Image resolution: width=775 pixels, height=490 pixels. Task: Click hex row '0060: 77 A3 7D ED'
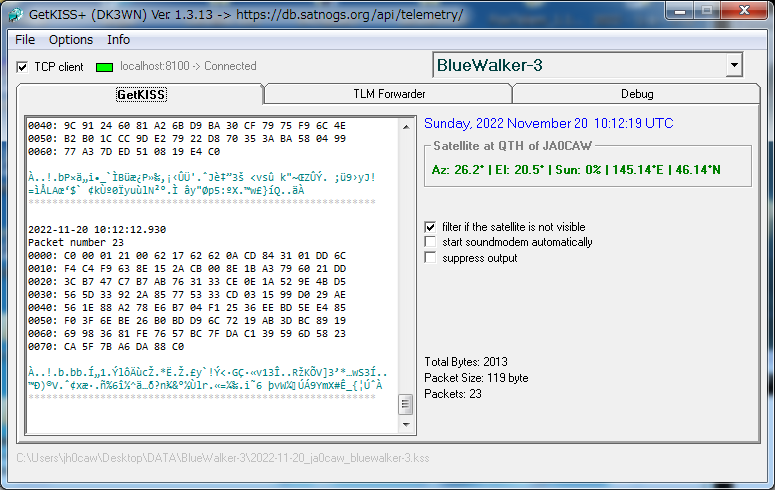[124, 151]
